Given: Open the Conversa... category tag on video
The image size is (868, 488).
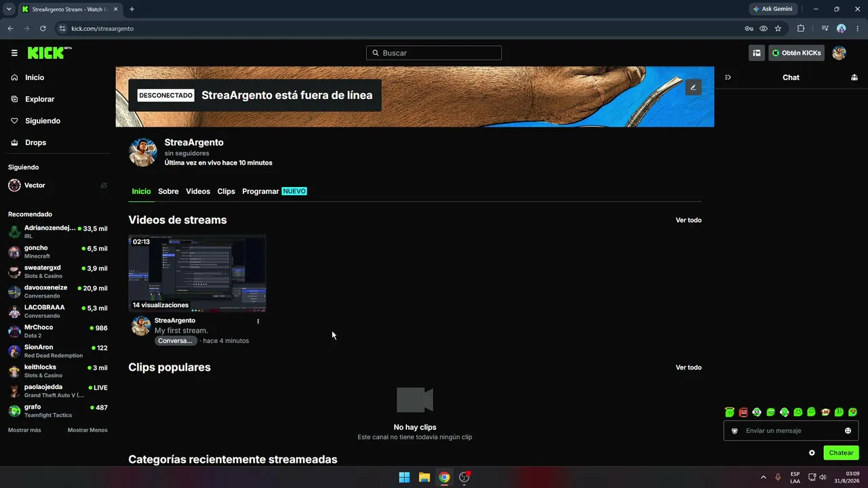Looking at the screenshot, I should pyautogui.click(x=176, y=340).
